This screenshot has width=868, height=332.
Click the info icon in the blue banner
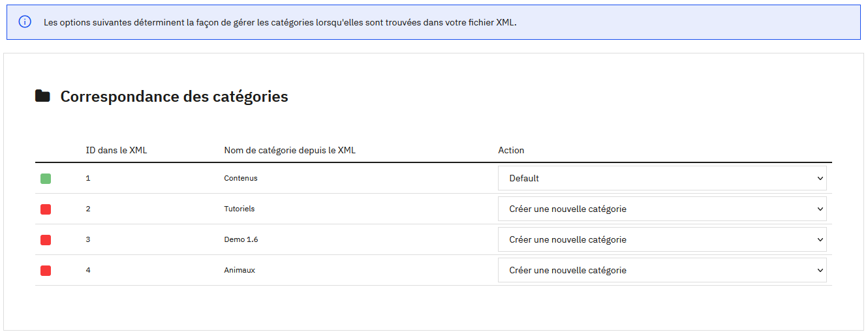(25, 22)
